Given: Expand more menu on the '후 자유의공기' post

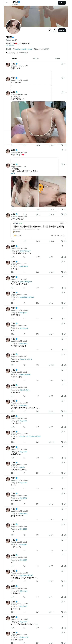Looking at the screenshot, I should click(x=65, y=92).
